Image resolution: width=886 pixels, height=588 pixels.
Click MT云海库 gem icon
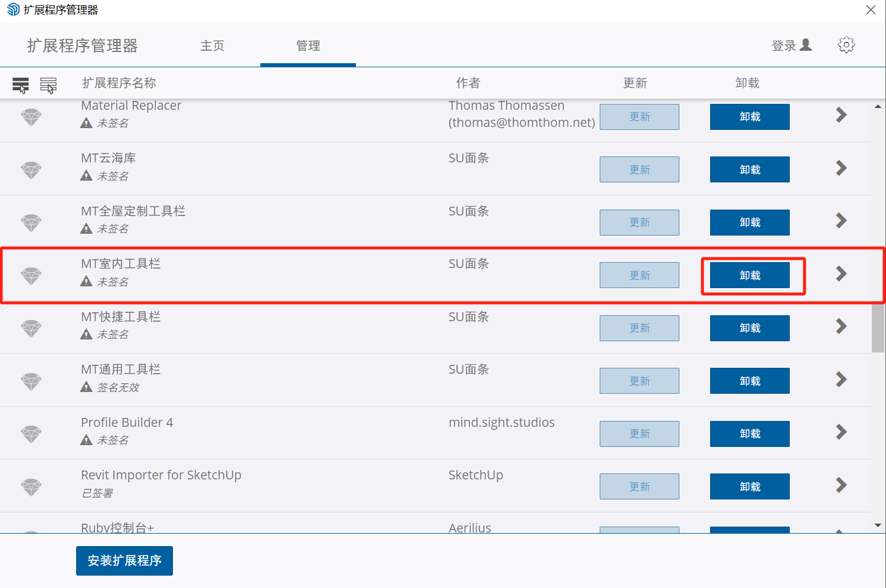click(31, 170)
